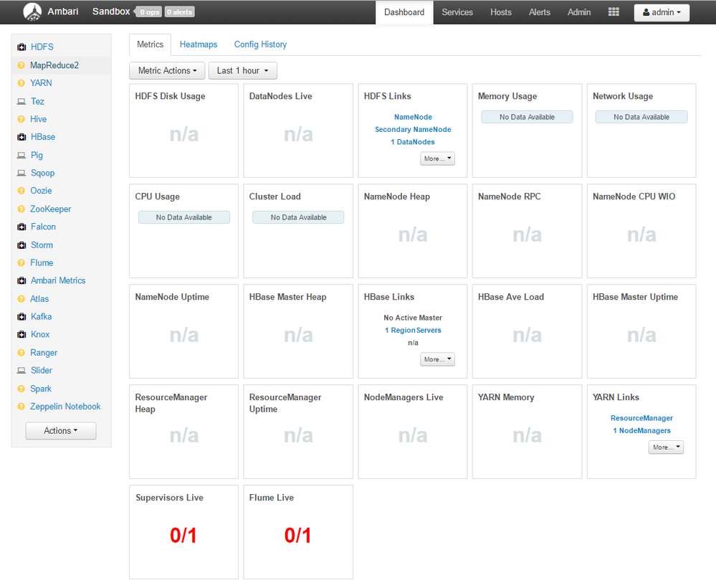The image size is (716, 588).
Task: Open the admin user dropdown
Action: 662,12
